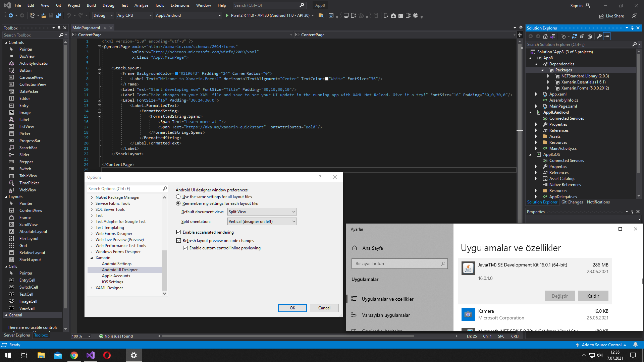Toggle 'Refresh layout preview on code changes'

tap(178, 241)
